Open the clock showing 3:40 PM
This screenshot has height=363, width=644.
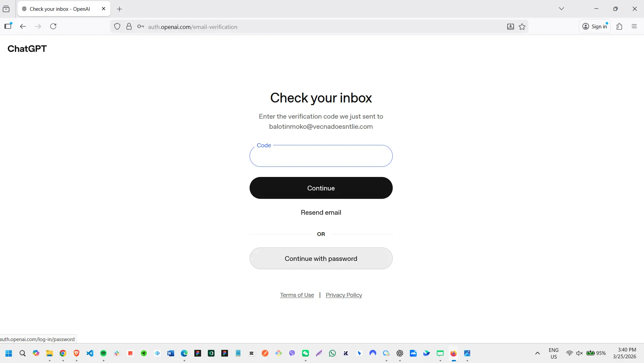pos(625,353)
